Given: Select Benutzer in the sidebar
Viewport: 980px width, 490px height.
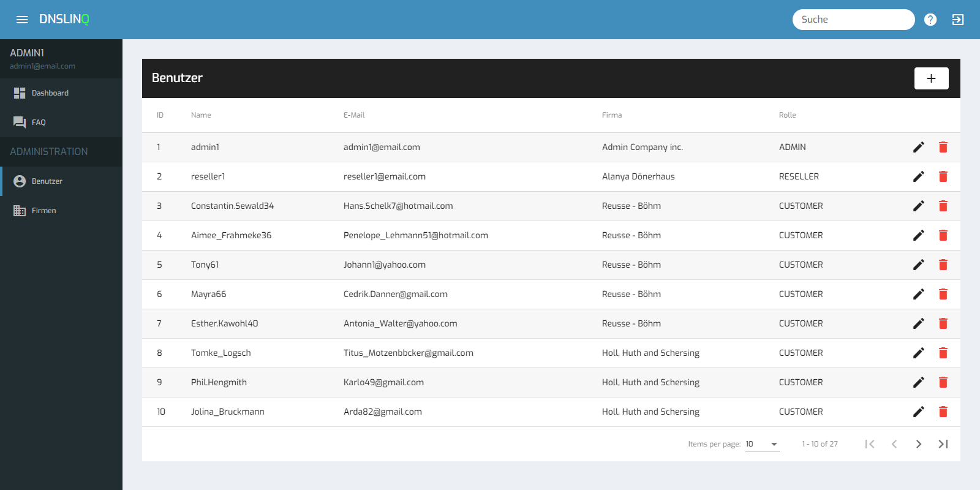Looking at the screenshot, I should 61,181.
